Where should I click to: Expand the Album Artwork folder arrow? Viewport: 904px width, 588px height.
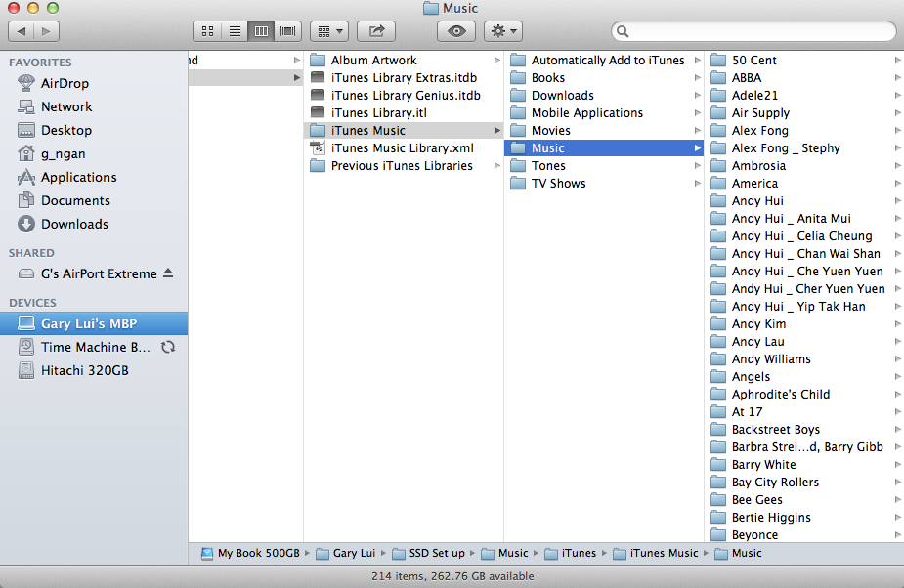(497, 60)
